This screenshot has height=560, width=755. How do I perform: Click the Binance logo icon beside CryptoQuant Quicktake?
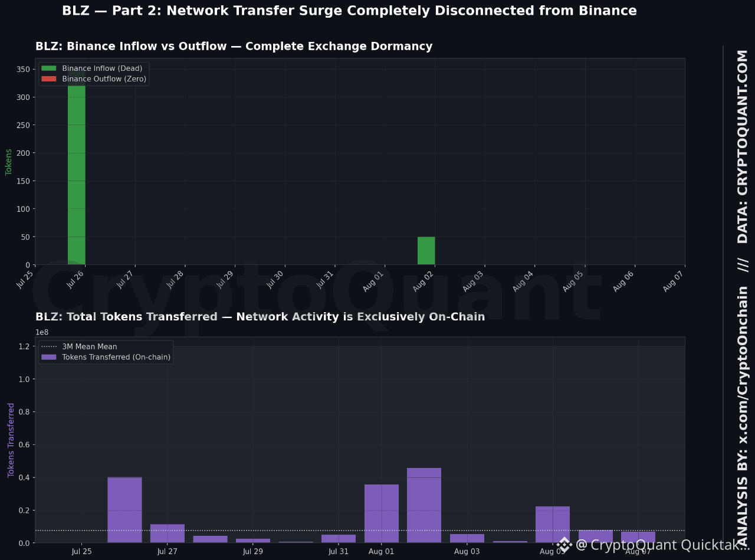[x=564, y=545]
